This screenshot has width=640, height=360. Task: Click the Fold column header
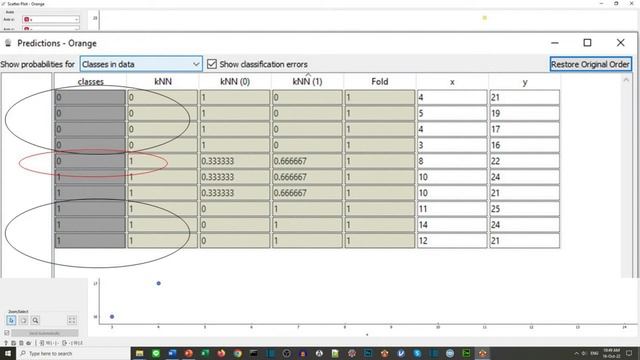[380, 82]
